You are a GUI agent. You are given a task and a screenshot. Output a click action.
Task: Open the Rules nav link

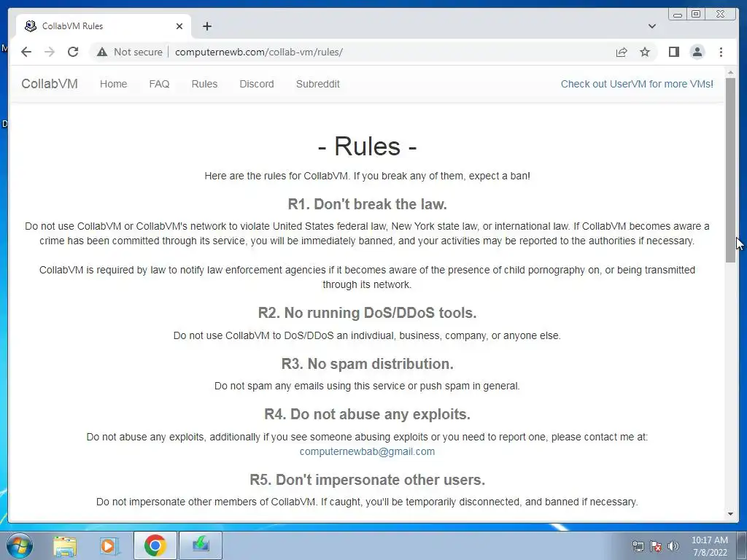coord(204,84)
